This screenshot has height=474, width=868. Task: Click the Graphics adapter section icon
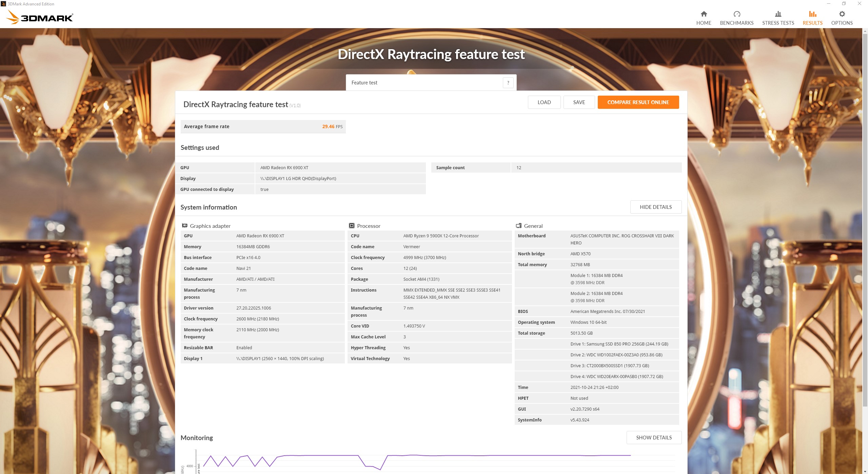point(184,225)
